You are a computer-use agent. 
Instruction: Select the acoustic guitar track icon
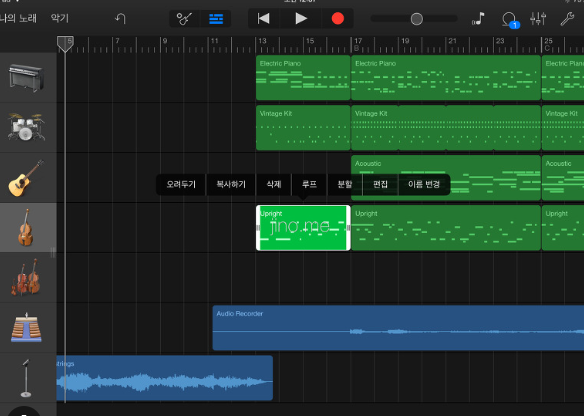click(26, 178)
